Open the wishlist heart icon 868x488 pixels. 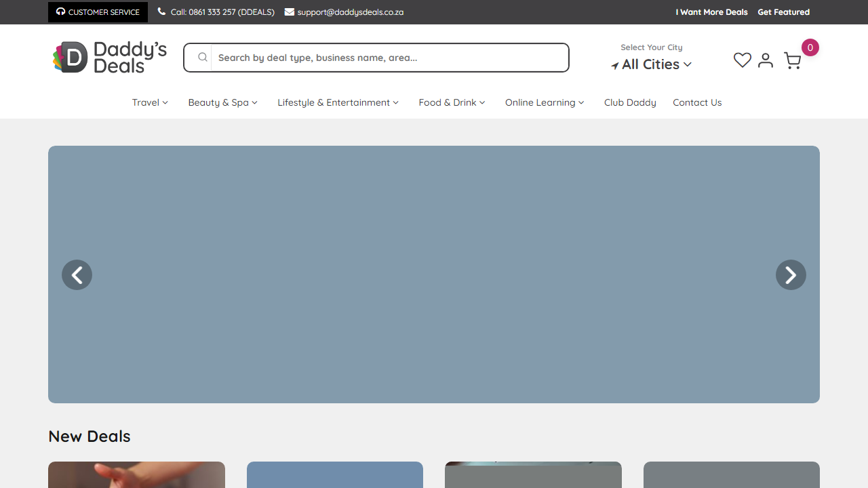tap(743, 60)
